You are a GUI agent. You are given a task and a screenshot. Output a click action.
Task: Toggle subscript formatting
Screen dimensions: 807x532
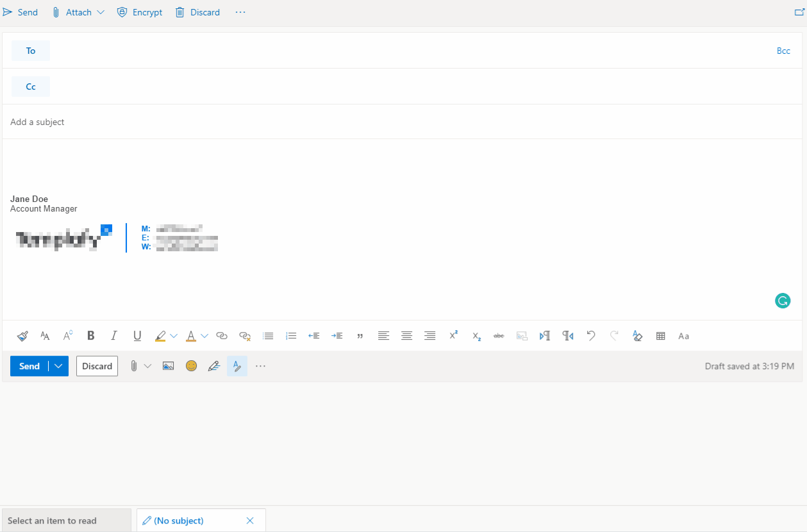tap(476, 337)
